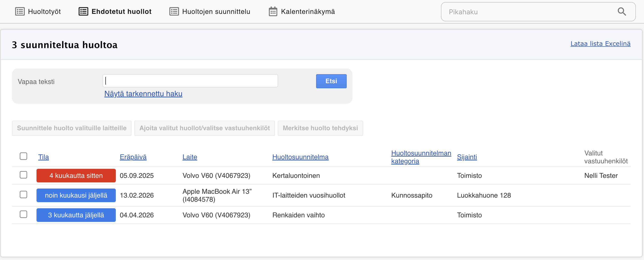Click into the Pikahaku quick search box
The height and width of the screenshot is (260, 644).
tap(530, 12)
